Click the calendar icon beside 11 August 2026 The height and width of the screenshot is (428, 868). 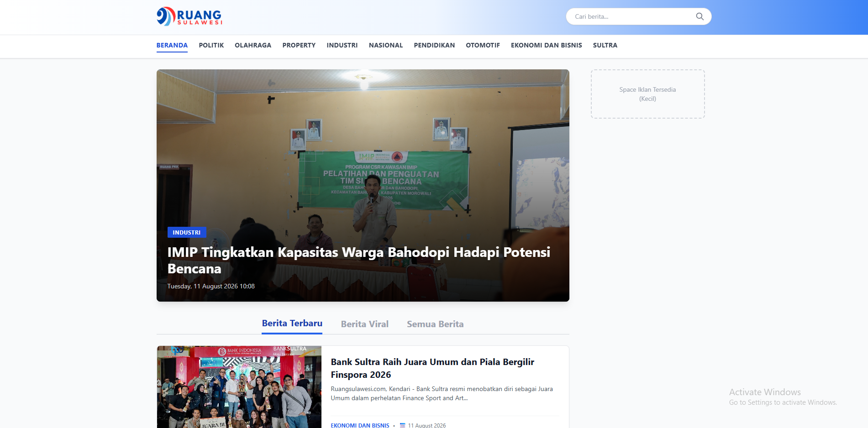click(402, 425)
